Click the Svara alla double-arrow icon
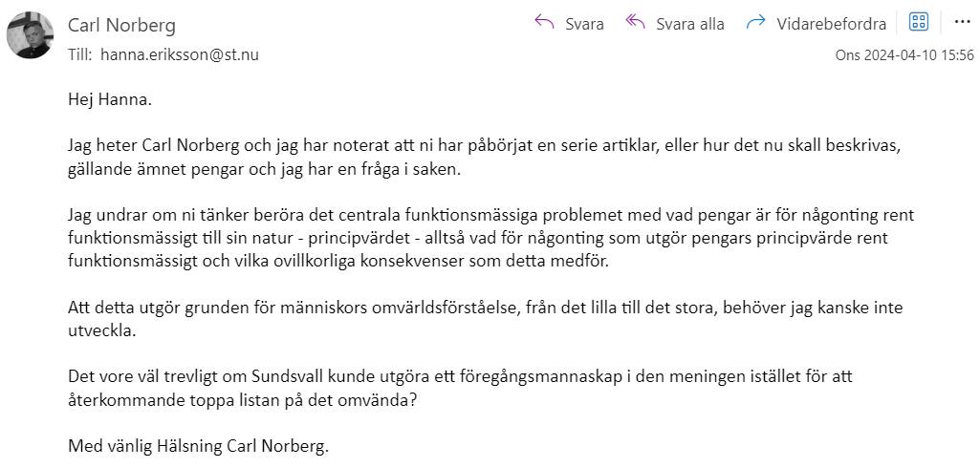 (635, 23)
